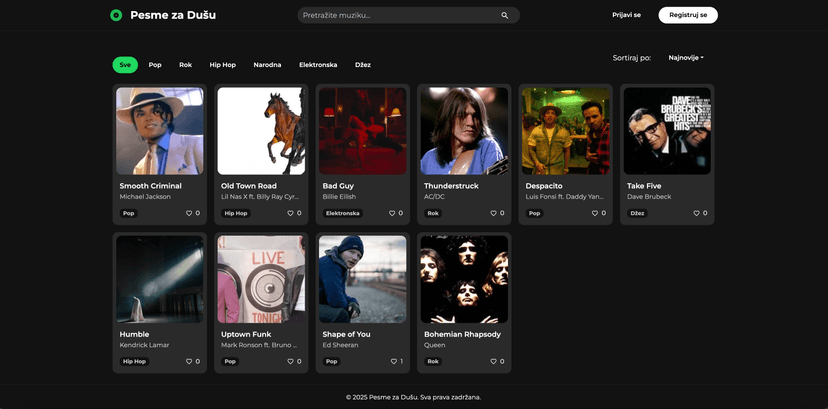Viewport: 828px width, 409px height.
Task: Click the Billie Eilish artist name
Action: (339, 197)
